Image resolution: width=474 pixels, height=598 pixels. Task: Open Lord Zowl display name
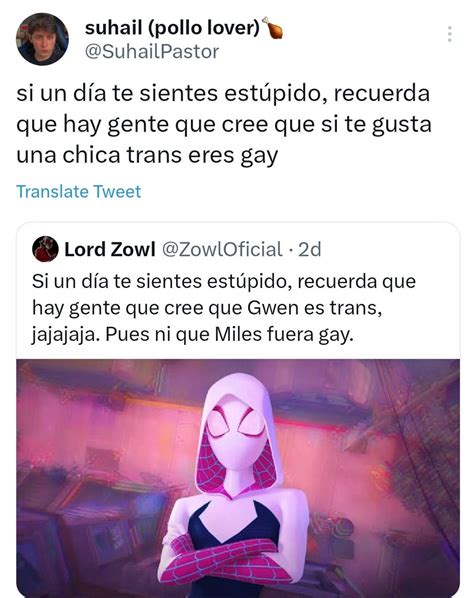(x=110, y=249)
